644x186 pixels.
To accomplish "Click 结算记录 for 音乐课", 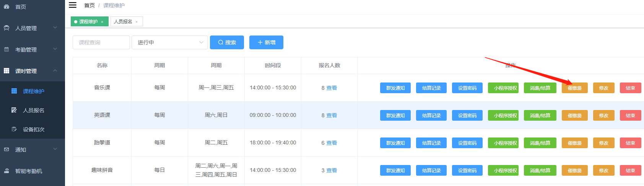I will [x=431, y=88].
